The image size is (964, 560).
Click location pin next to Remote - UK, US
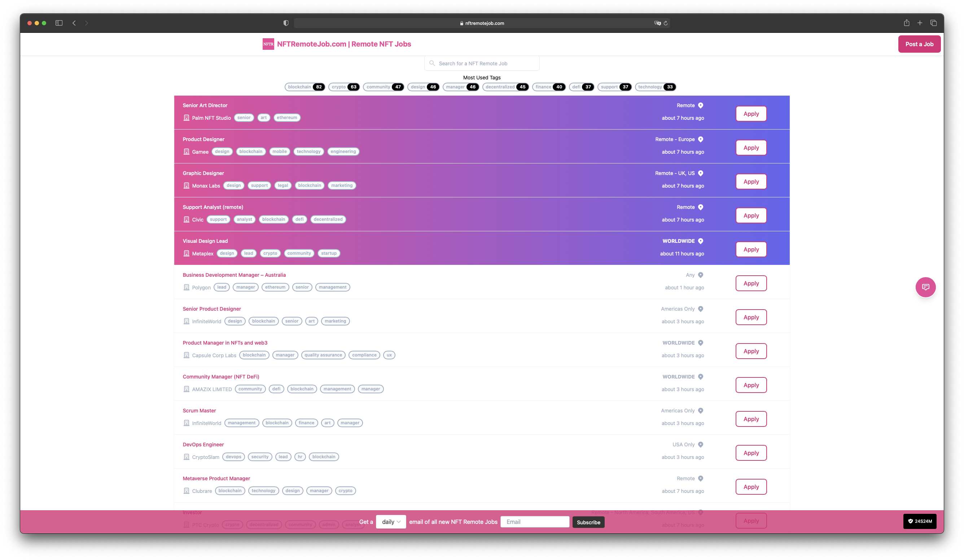700,173
